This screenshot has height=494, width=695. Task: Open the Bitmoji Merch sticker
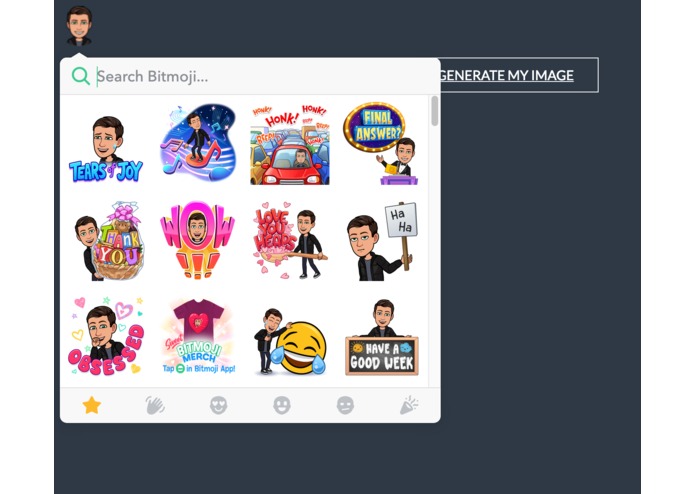(x=199, y=336)
